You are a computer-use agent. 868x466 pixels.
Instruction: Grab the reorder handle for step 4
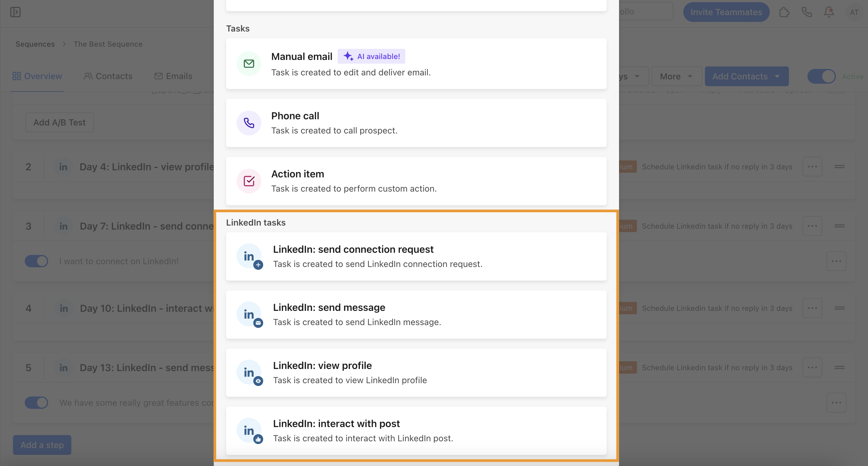pos(839,308)
